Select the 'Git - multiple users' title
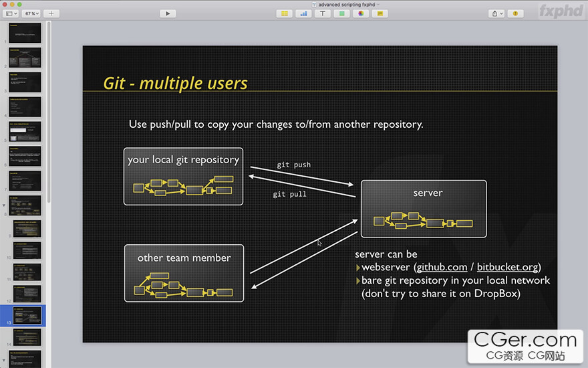This screenshot has width=588, height=368. [x=176, y=83]
